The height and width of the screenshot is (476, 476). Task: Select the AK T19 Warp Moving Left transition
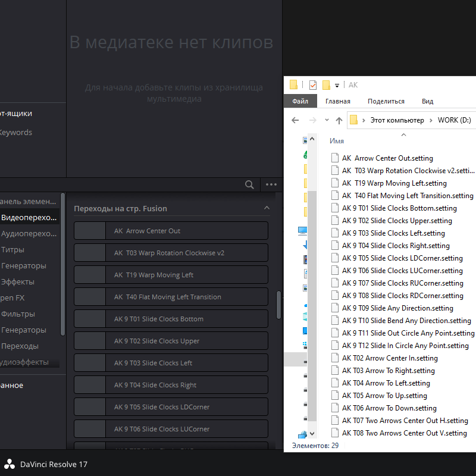171,274
